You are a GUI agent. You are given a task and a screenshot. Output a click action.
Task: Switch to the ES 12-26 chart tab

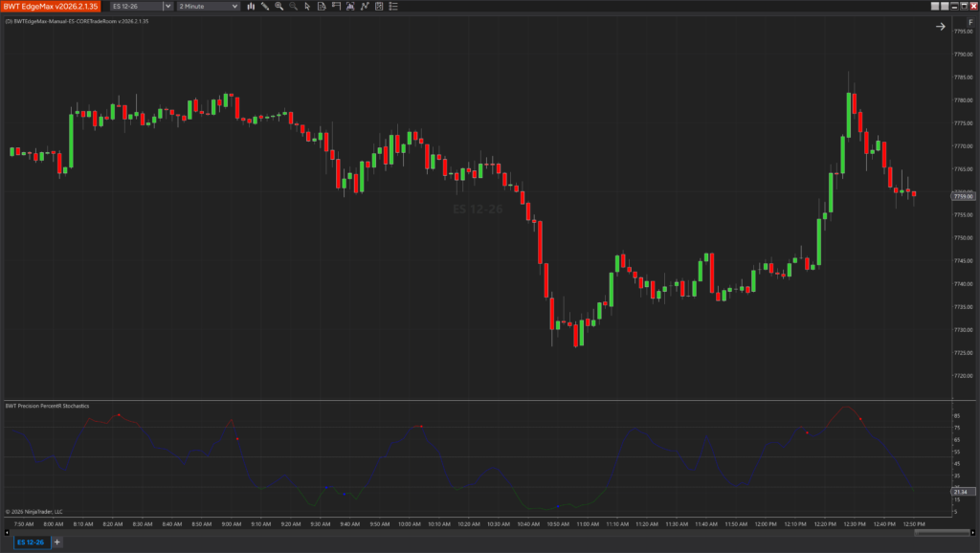click(31, 542)
